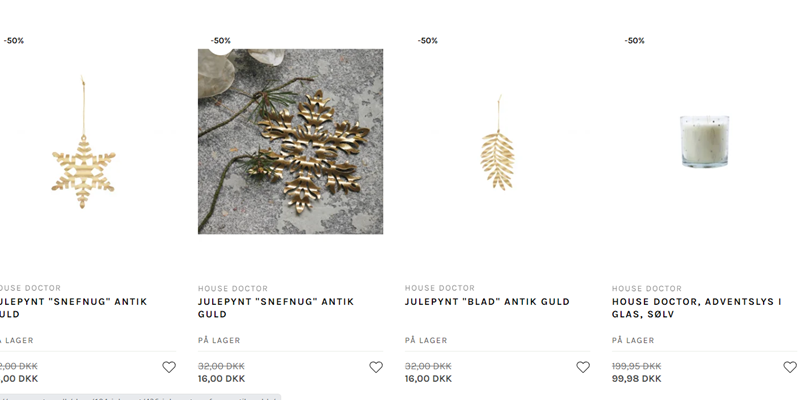The width and height of the screenshot is (803, 400).
Task: Open the white candle in glass image
Action: point(704,140)
